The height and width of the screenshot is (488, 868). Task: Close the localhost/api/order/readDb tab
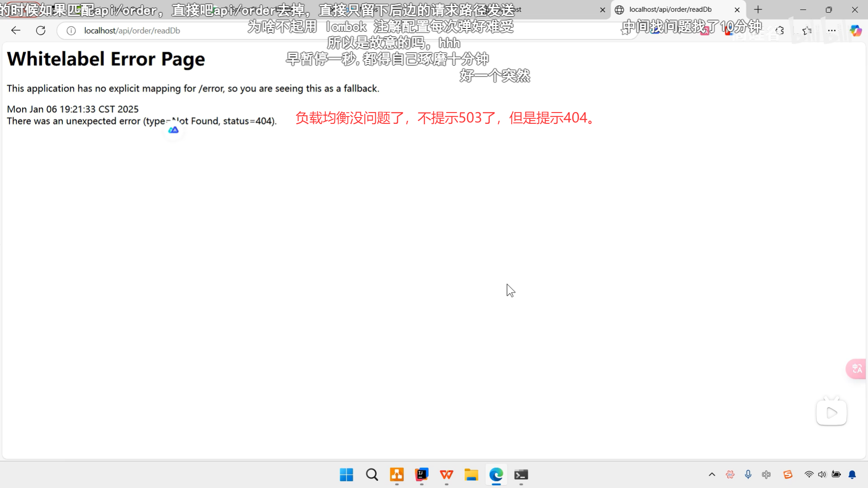click(737, 9)
